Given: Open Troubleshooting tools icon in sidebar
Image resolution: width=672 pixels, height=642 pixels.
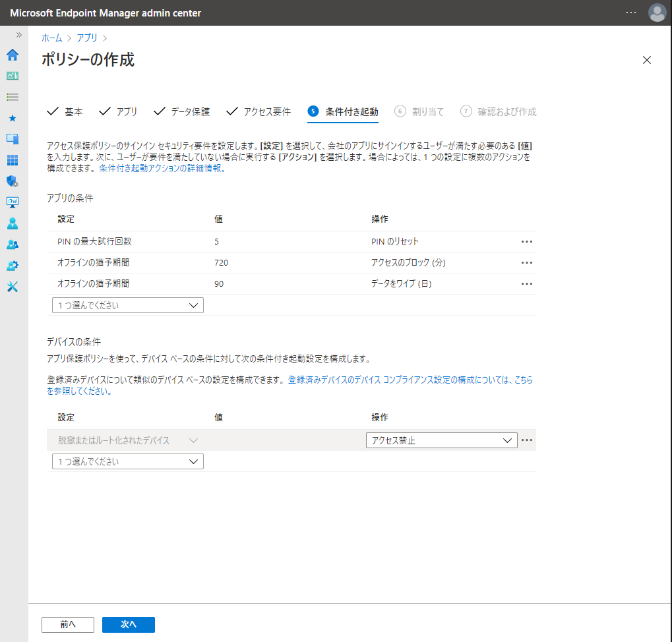Looking at the screenshot, I should [13, 287].
